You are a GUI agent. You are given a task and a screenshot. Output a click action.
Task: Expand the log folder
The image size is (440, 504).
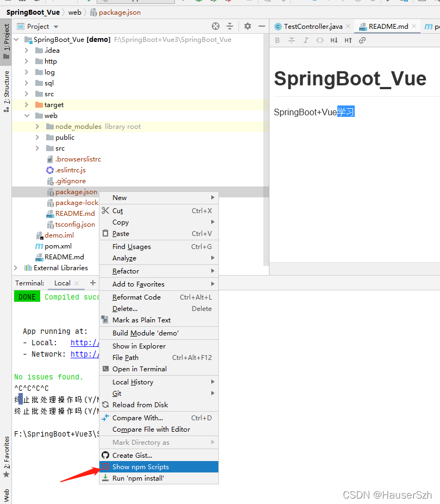[x=27, y=72]
